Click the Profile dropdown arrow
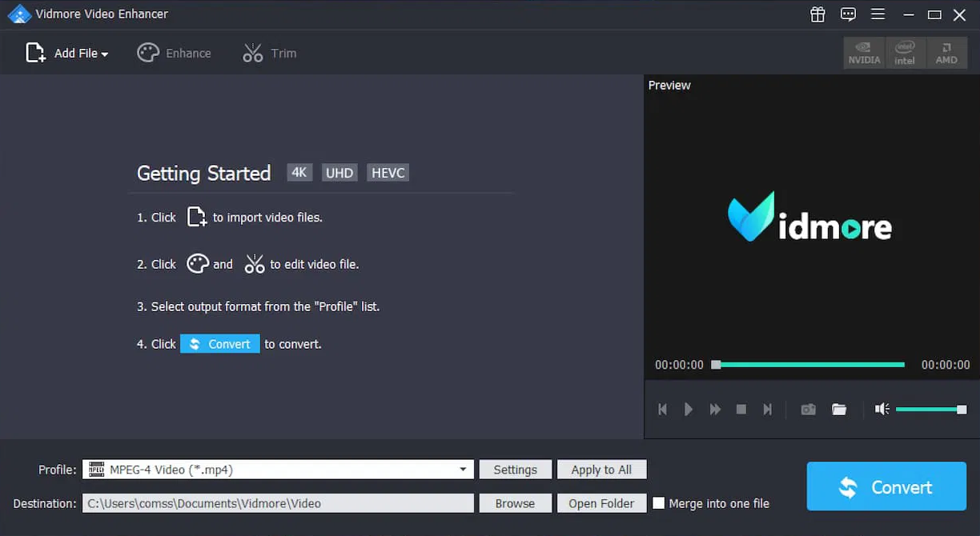 (x=463, y=470)
